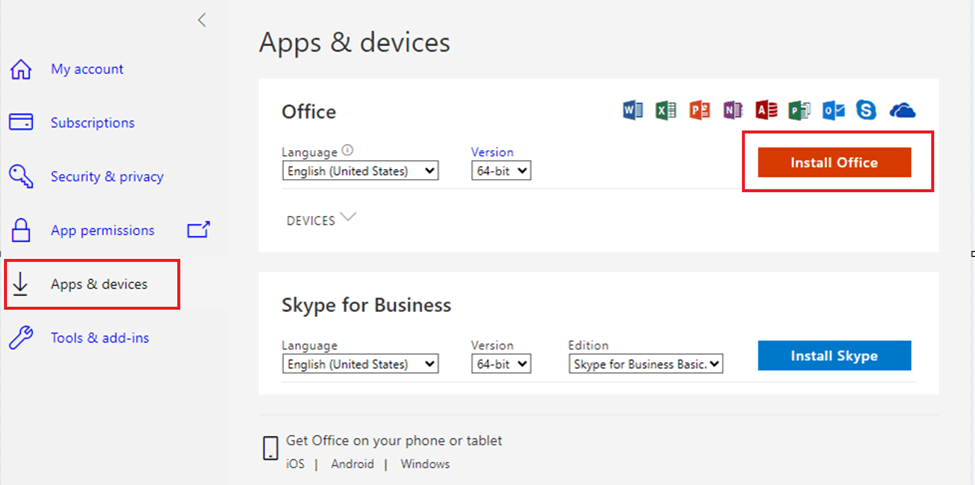Click the Install Skype button
975x485 pixels.
click(834, 356)
